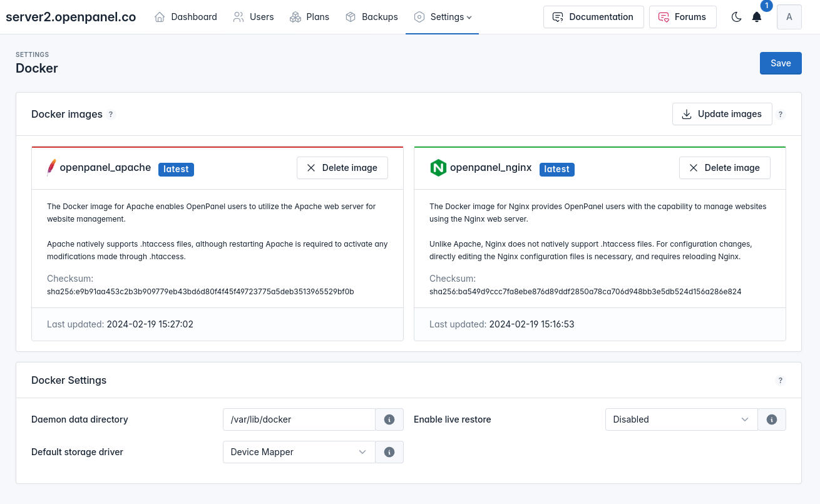Show help next to Update images
The height and width of the screenshot is (504, 820).
point(781,115)
